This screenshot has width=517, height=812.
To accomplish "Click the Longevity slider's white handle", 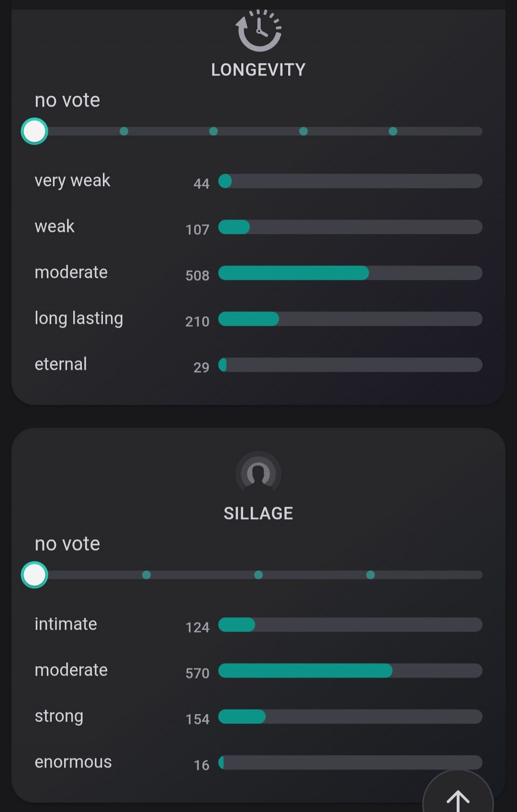I will point(34,131).
